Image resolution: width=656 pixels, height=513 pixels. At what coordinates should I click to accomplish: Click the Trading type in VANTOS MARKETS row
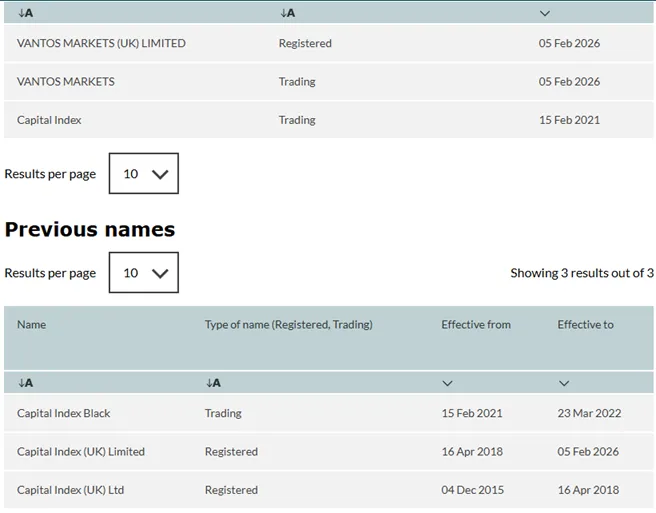(297, 82)
